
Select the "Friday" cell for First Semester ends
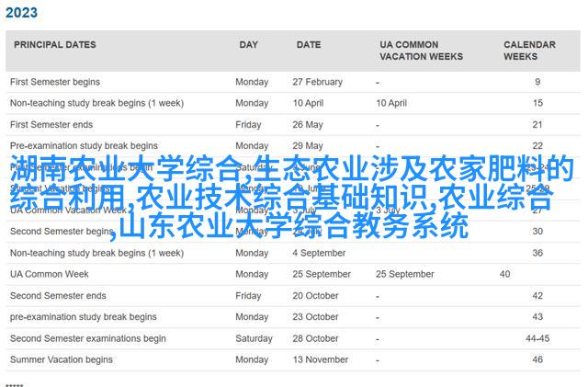248,125
